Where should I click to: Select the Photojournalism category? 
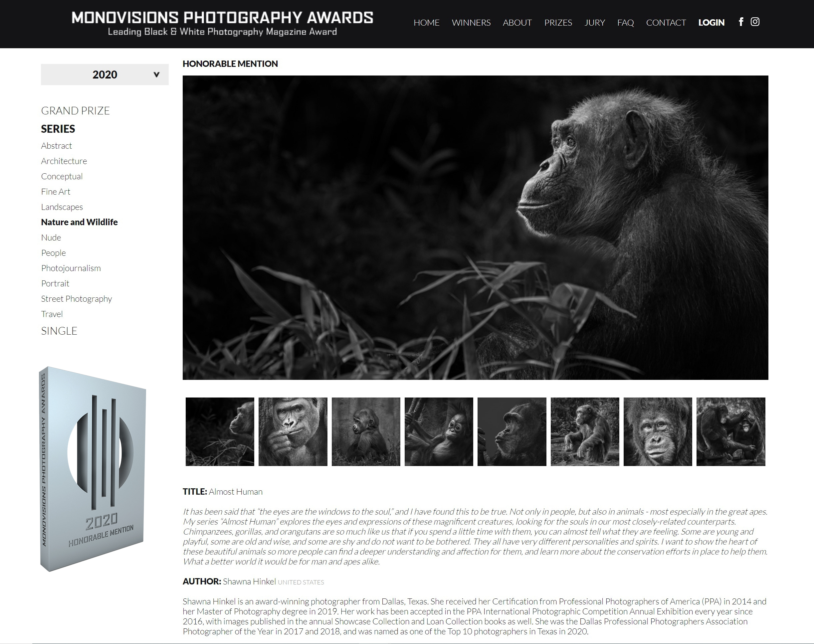71,268
